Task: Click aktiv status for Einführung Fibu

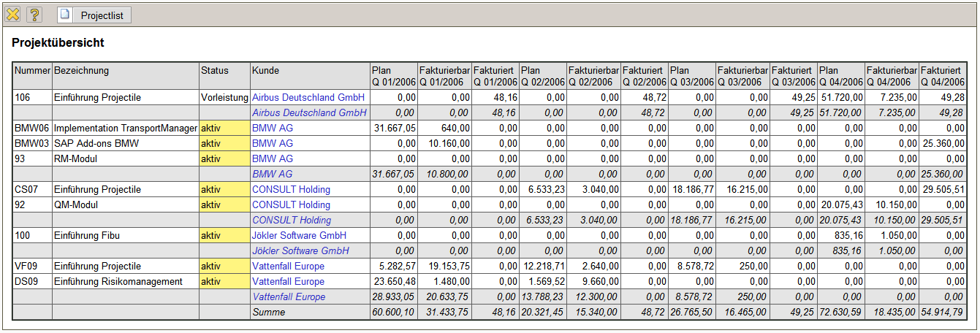Action: 224,235
